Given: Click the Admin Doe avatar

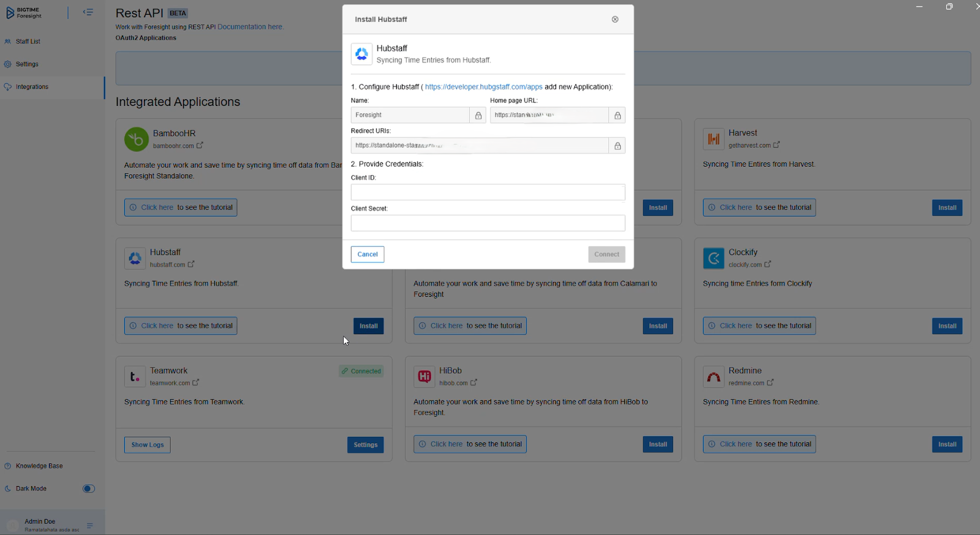Looking at the screenshot, I should (x=12, y=525).
